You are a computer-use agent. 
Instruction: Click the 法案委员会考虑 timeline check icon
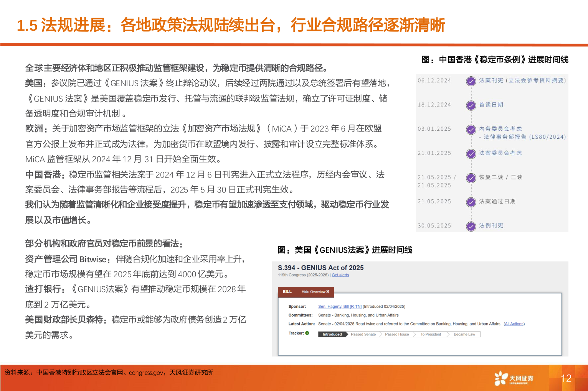pos(471,154)
